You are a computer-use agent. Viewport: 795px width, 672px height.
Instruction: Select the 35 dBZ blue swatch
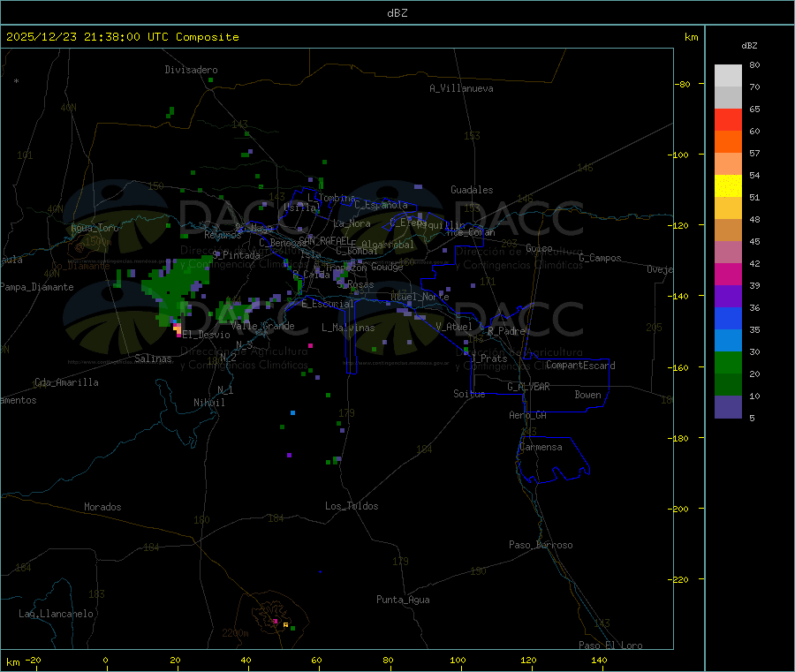tap(728, 341)
